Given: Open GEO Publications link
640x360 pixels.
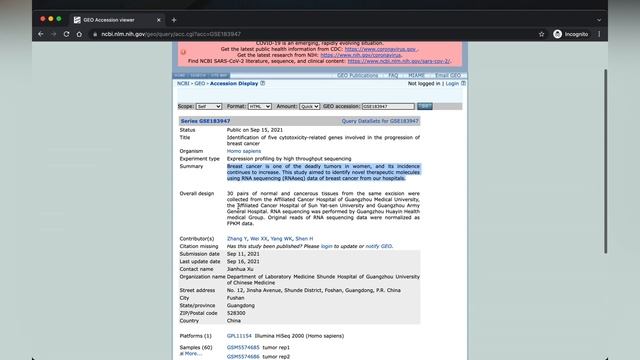Looking at the screenshot, I should pyautogui.click(x=357, y=76).
